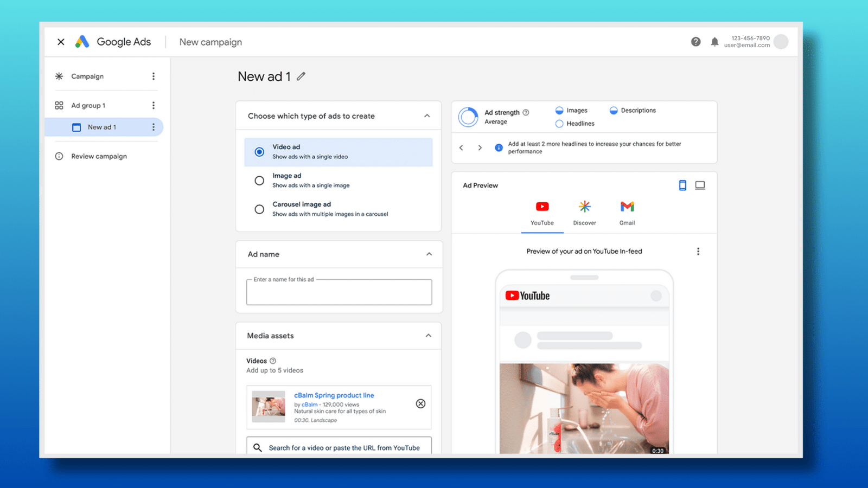Open the help question mark icon
The image size is (868, 488).
(695, 42)
